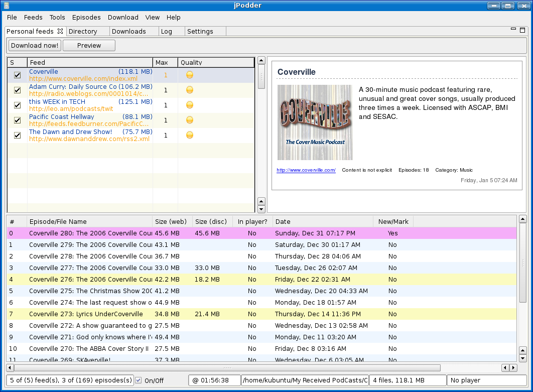
Task: Open the Download menu
Action: 123,18
